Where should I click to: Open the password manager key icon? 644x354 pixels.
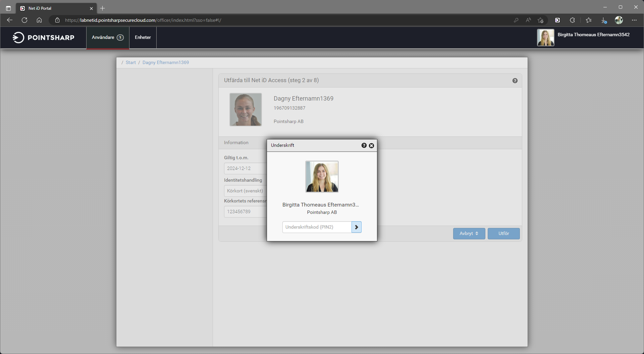click(516, 20)
